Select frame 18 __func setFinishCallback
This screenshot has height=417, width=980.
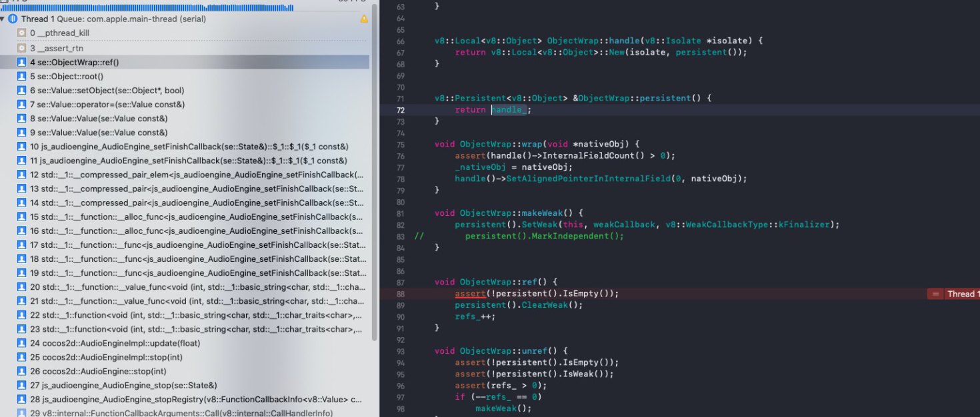pyautogui.click(x=185, y=259)
